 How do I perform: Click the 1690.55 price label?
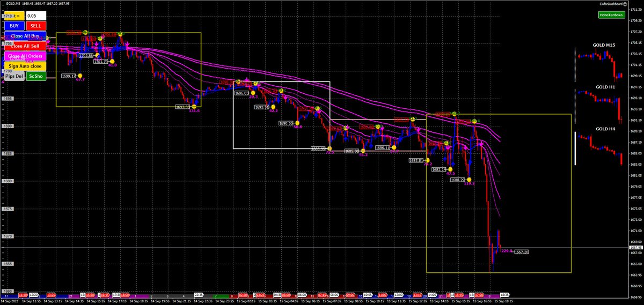pyautogui.click(x=286, y=123)
